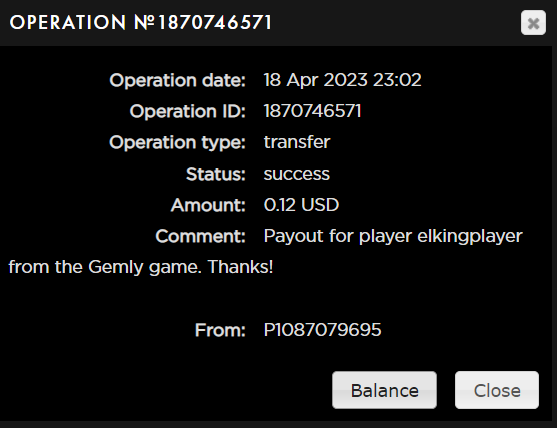This screenshot has width=557, height=428.
Task: Close the dialog with the X icon
Action: [533, 23]
